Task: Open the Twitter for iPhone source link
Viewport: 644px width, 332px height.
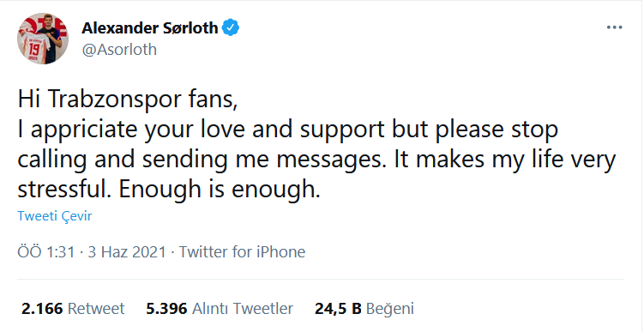Action: click(x=242, y=252)
